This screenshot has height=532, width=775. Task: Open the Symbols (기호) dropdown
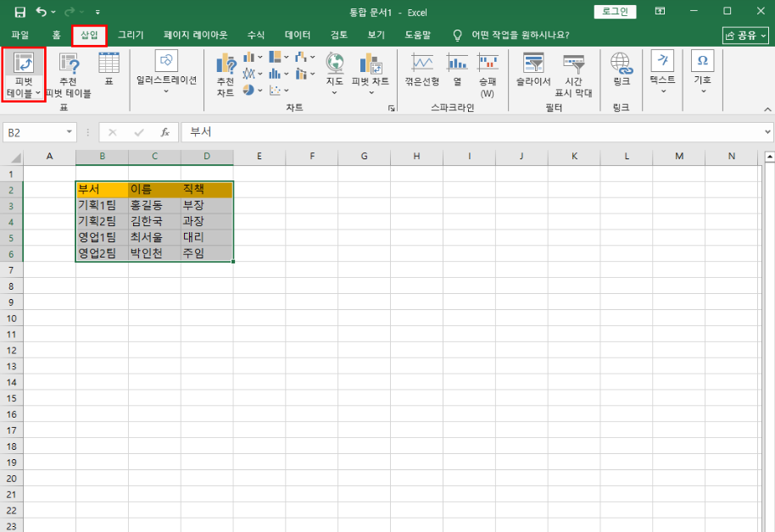pos(702,71)
